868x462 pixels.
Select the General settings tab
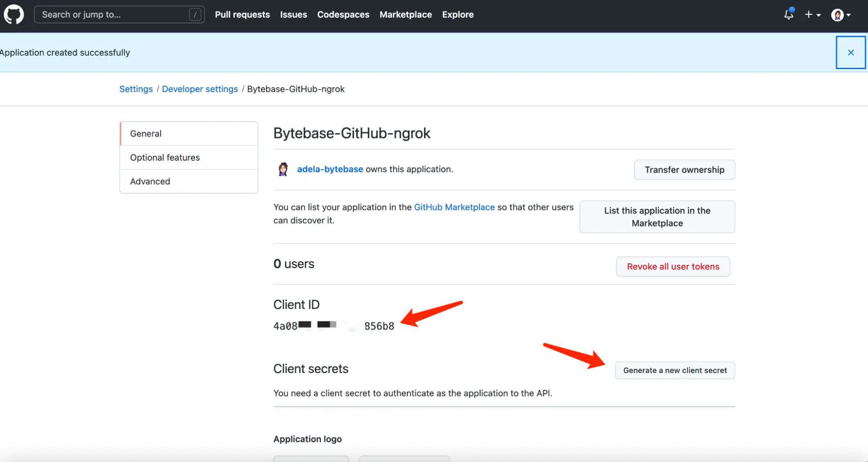pos(145,133)
